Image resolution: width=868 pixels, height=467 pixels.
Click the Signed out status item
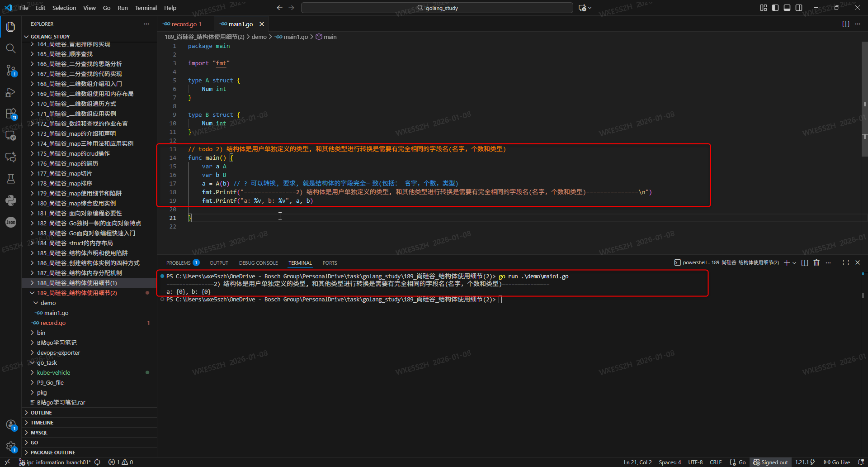(770, 462)
